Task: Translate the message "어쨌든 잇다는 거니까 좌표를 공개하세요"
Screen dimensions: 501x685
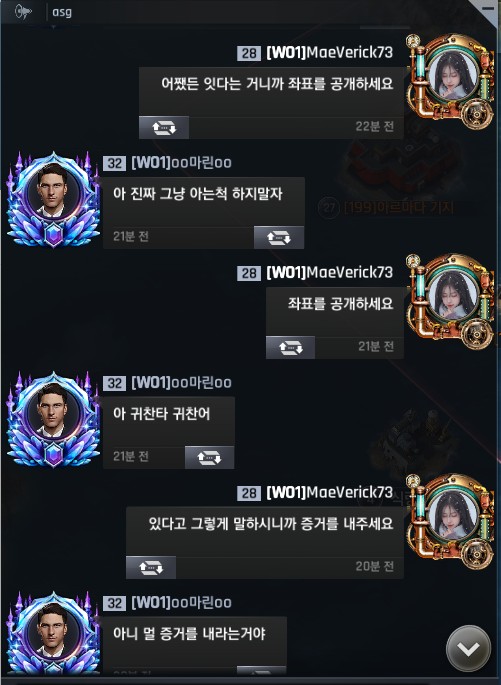Action: (164, 128)
